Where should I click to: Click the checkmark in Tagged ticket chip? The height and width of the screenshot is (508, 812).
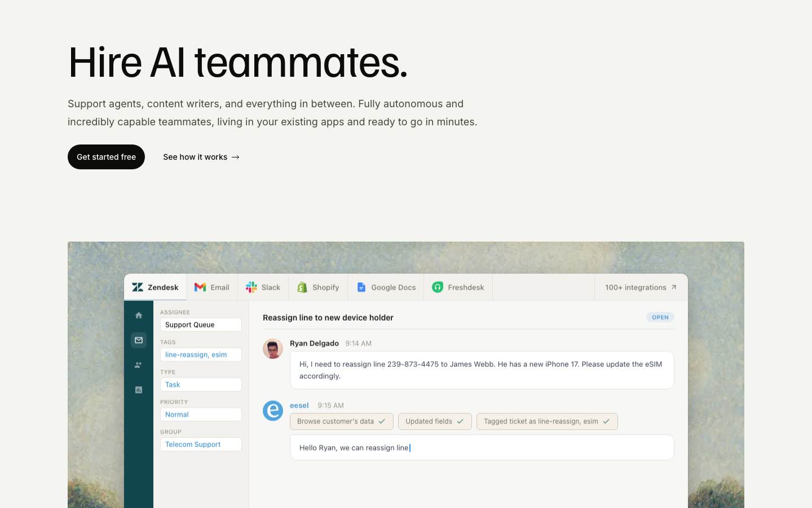point(606,422)
